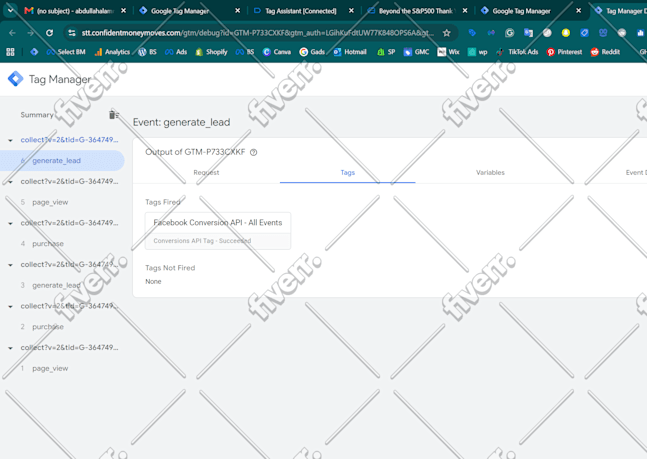
Task: Collapse the collect group containing event 6 generate_lead
Action: (10, 140)
